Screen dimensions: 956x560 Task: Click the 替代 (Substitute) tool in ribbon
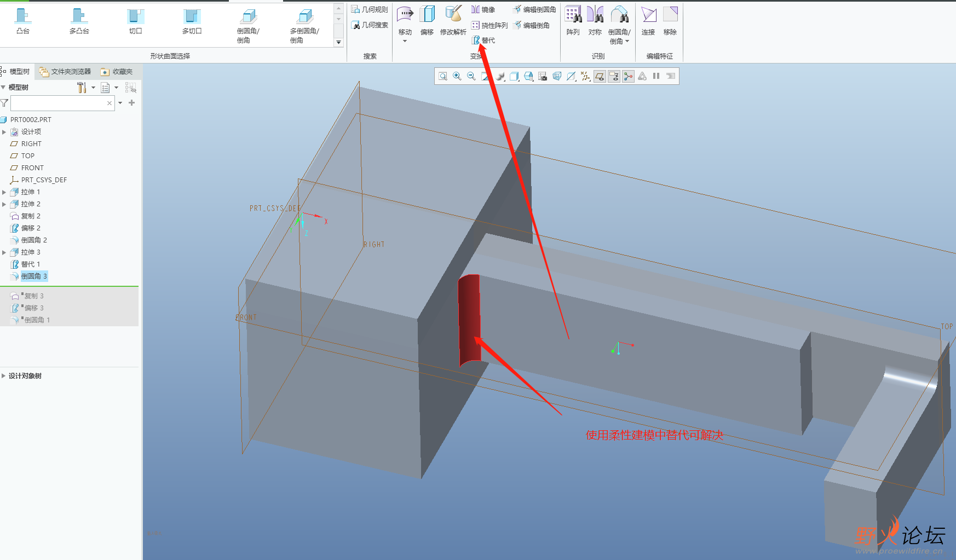click(x=483, y=40)
